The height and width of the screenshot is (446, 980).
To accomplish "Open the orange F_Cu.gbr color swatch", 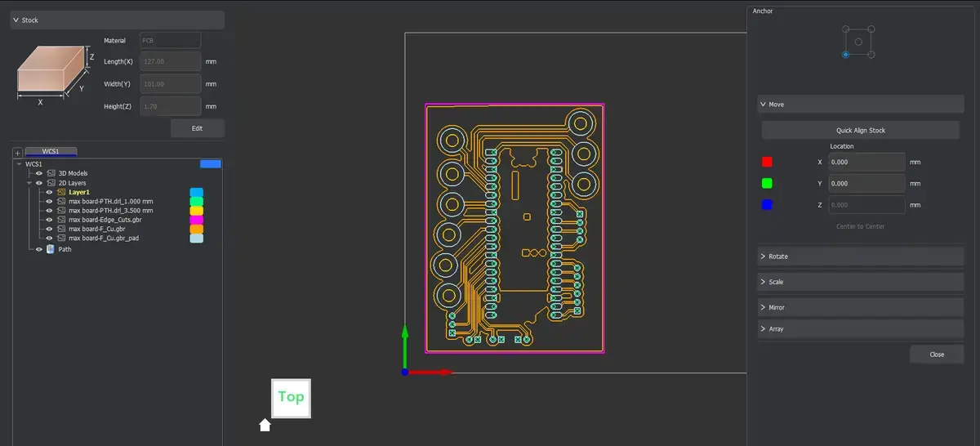I will (x=197, y=230).
